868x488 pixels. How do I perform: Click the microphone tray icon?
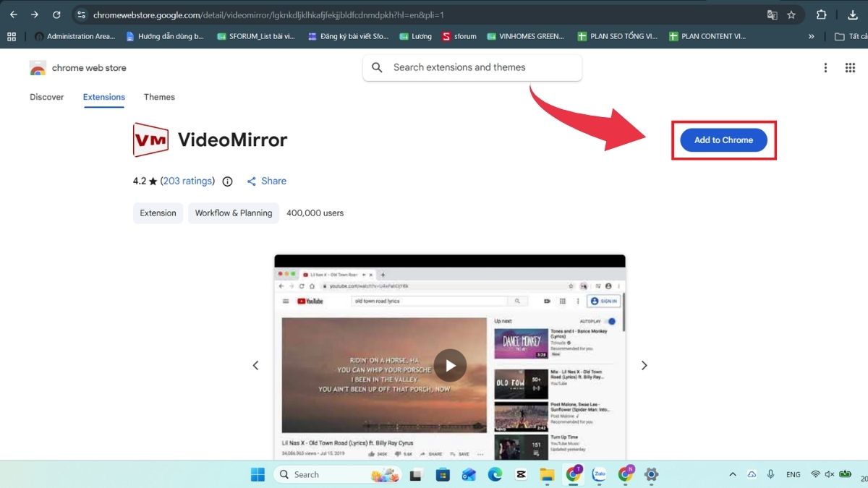click(771, 475)
